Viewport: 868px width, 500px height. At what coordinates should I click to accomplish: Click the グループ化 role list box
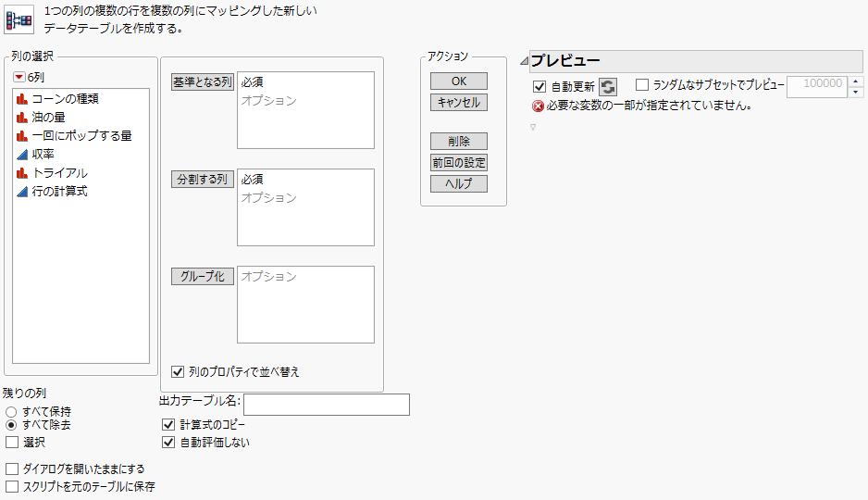coord(305,305)
